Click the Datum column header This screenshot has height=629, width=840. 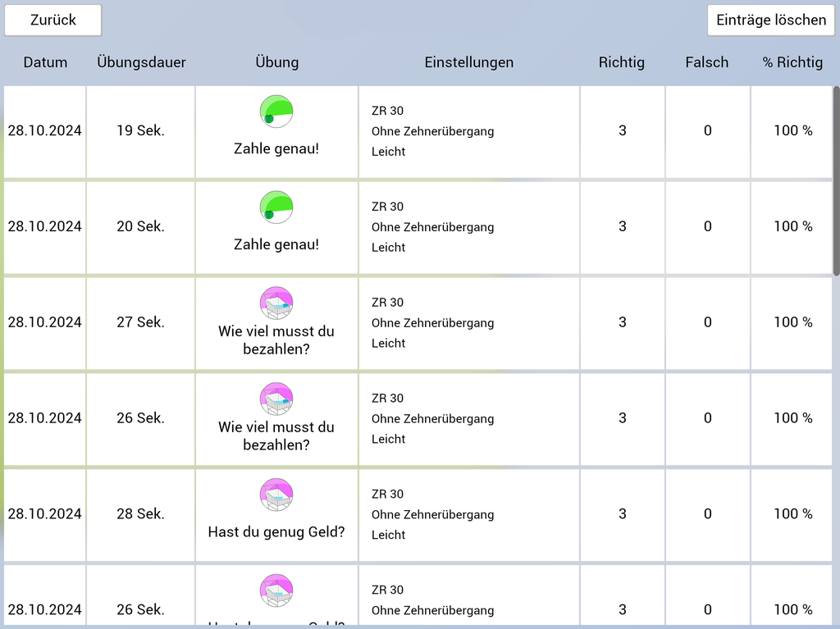(x=45, y=62)
